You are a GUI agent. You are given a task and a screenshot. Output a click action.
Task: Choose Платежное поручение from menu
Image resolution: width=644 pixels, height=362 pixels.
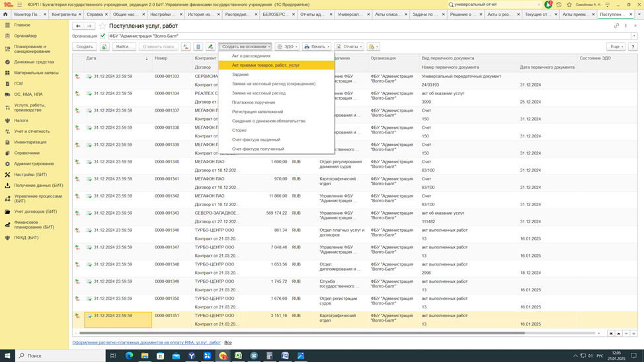pos(276,102)
